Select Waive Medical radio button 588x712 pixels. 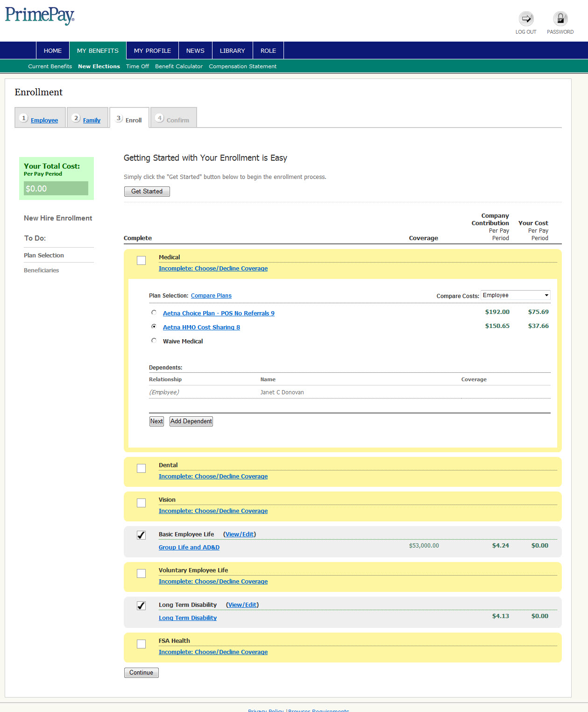point(154,341)
